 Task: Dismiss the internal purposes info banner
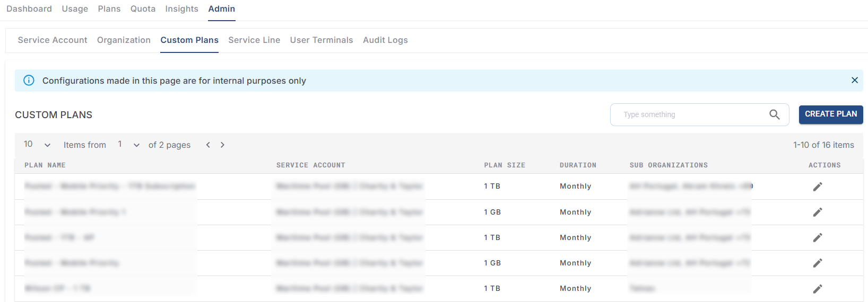[x=854, y=80]
